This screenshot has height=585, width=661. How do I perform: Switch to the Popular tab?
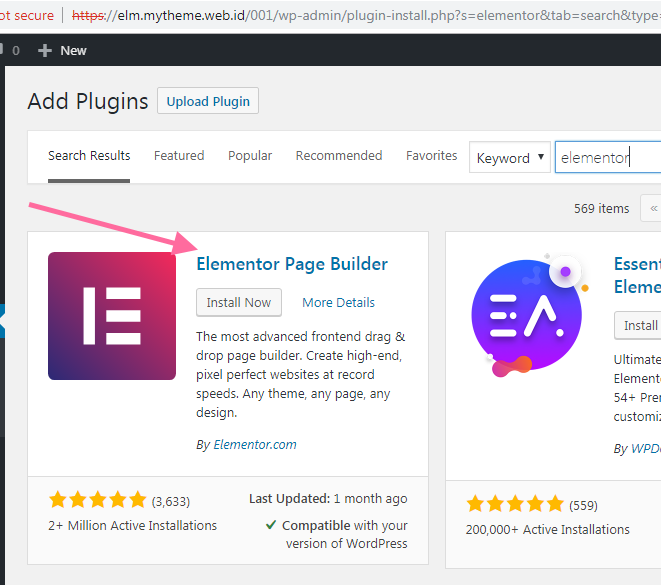coord(250,156)
